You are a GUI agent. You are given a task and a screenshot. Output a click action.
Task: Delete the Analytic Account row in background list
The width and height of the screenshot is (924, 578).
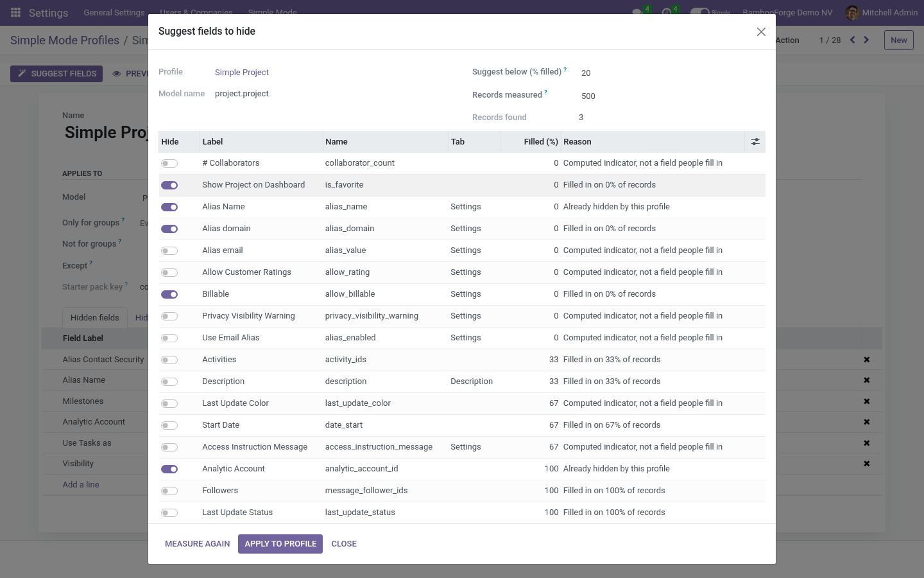[x=866, y=422]
